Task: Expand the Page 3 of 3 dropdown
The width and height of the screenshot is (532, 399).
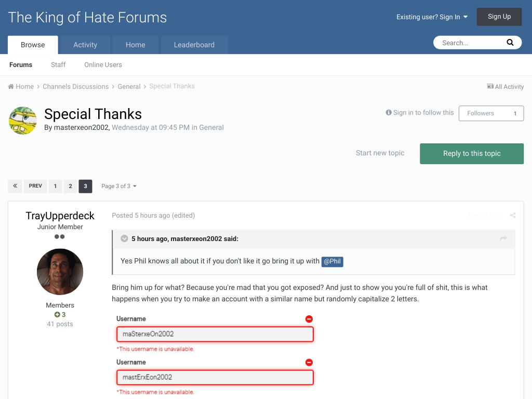Action: [x=119, y=187]
